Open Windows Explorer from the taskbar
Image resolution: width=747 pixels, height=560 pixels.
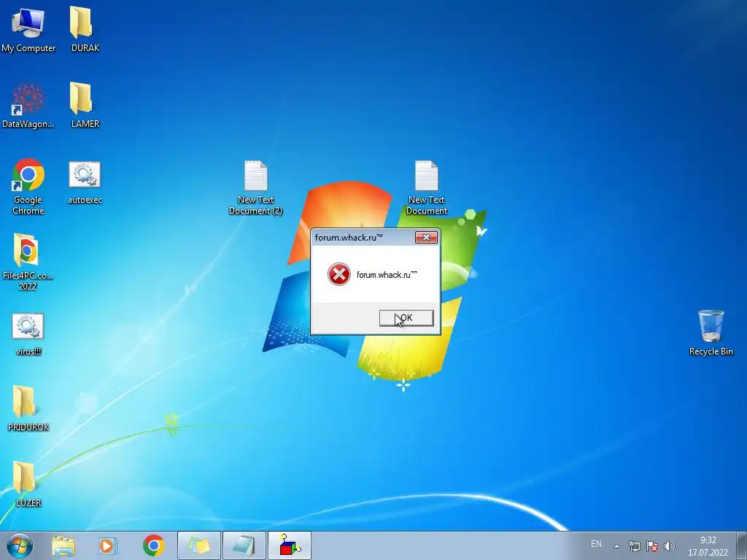click(x=63, y=545)
